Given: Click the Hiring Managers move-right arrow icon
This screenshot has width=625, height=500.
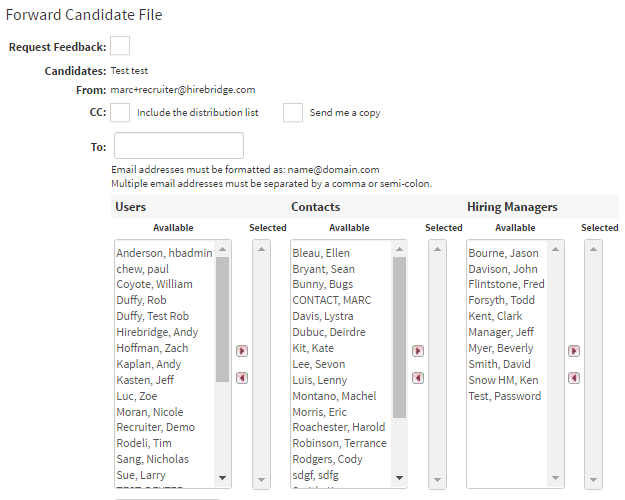Looking at the screenshot, I should [x=573, y=351].
